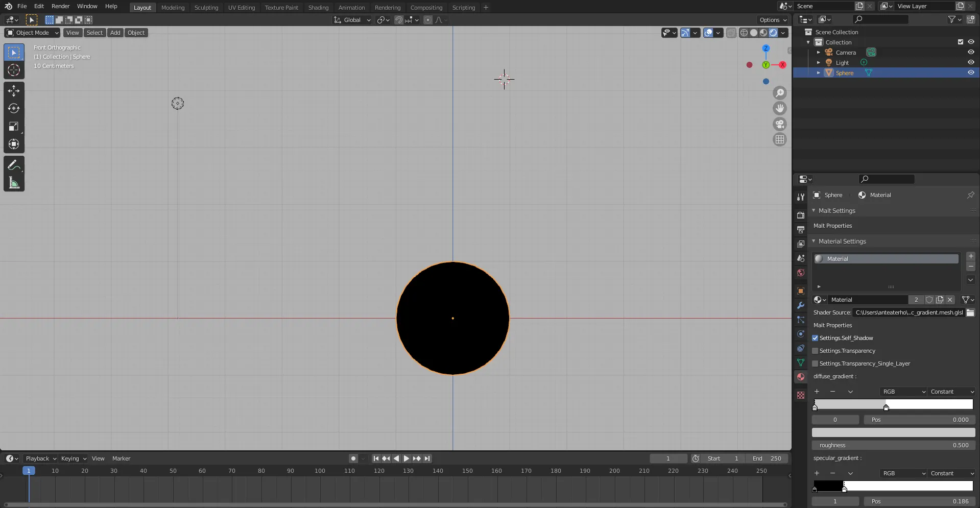Choose the Measure ruler tool
Image resolution: width=980 pixels, height=508 pixels.
pos(14,183)
